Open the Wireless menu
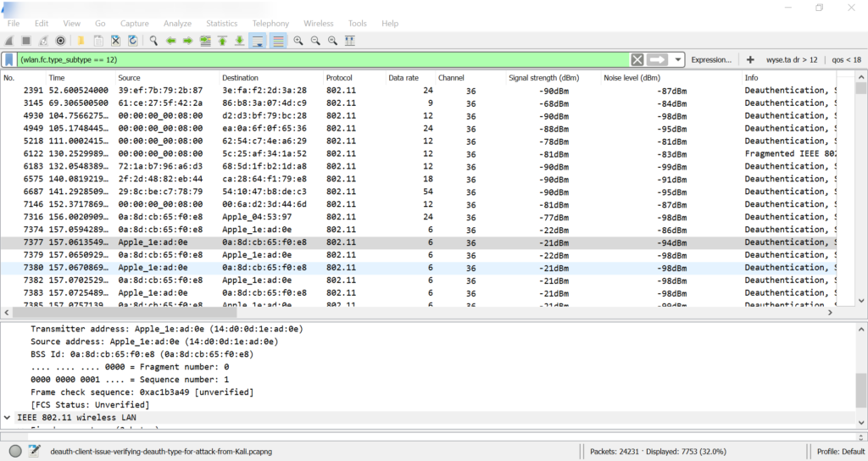The width and height of the screenshot is (868, 461). (x=318, y=24)
